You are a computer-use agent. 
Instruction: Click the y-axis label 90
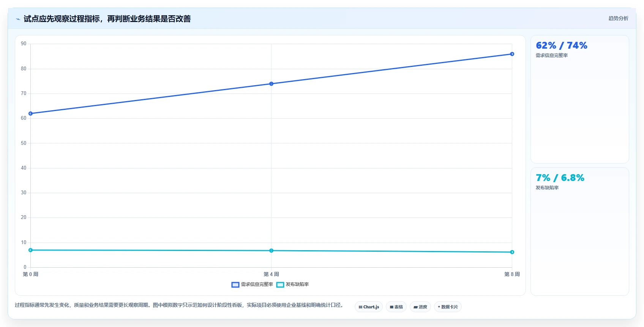24,44
